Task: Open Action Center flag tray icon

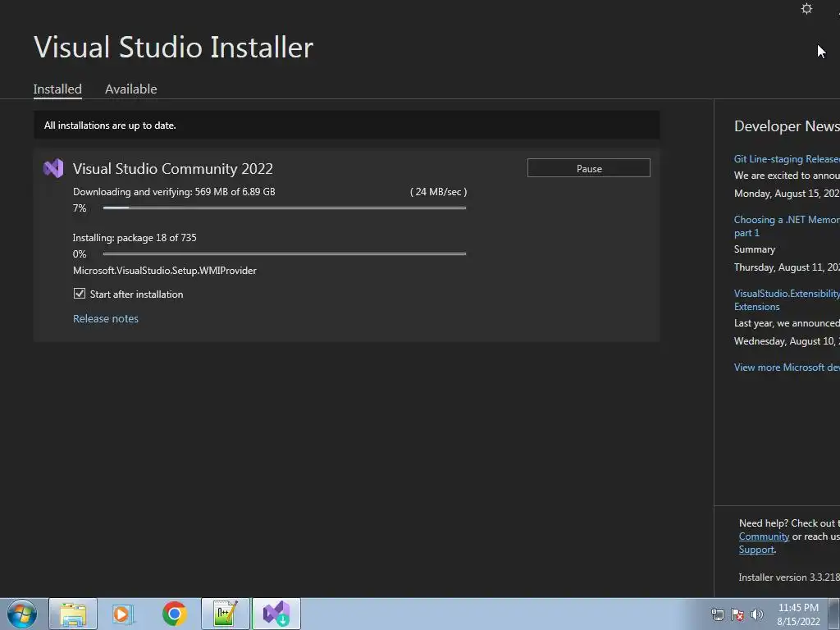Action: (x=737, y=614)
